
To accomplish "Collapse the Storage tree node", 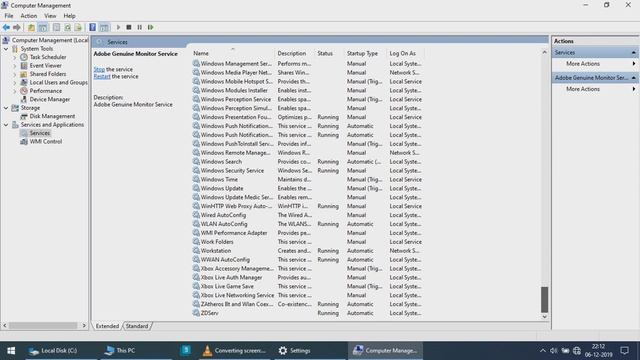I will point(6,108).
